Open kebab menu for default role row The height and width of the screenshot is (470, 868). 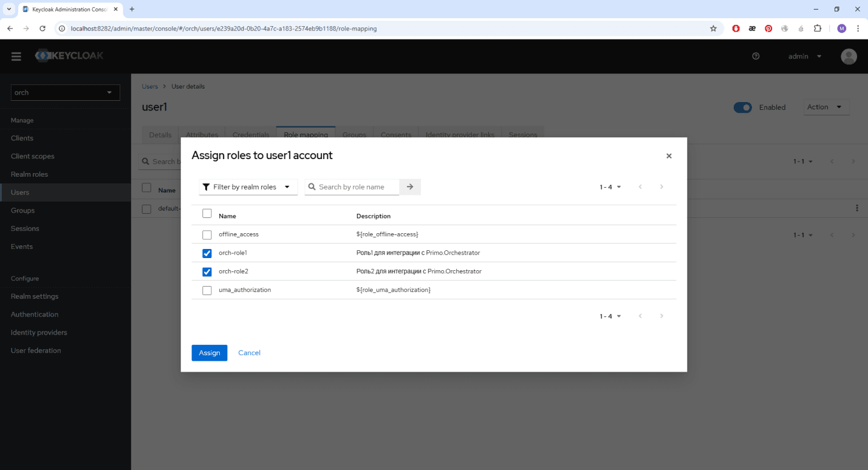856,208
